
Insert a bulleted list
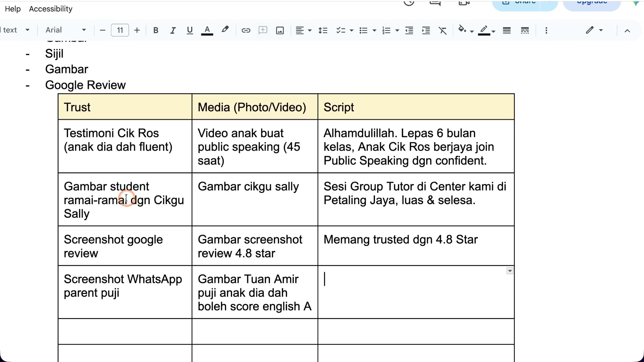coord(363,31)
